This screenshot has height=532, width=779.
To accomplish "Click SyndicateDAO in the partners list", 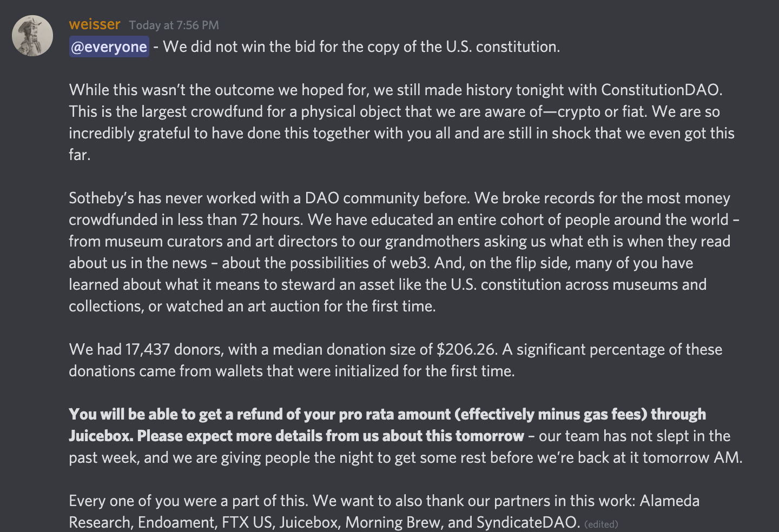I will (x=528, y=522).
